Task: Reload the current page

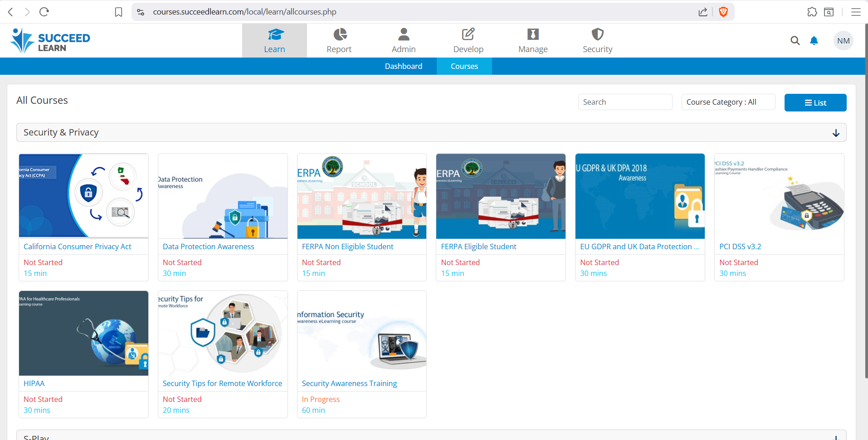Action: (x=44, y=12)
